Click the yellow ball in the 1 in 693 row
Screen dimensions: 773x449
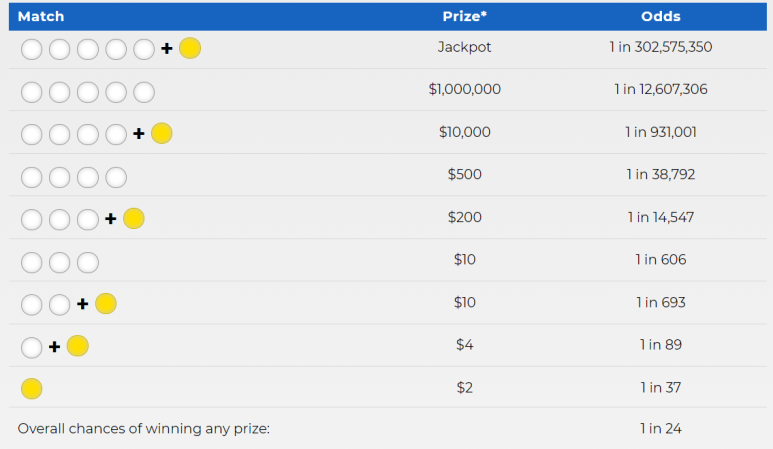click(105, 304)
